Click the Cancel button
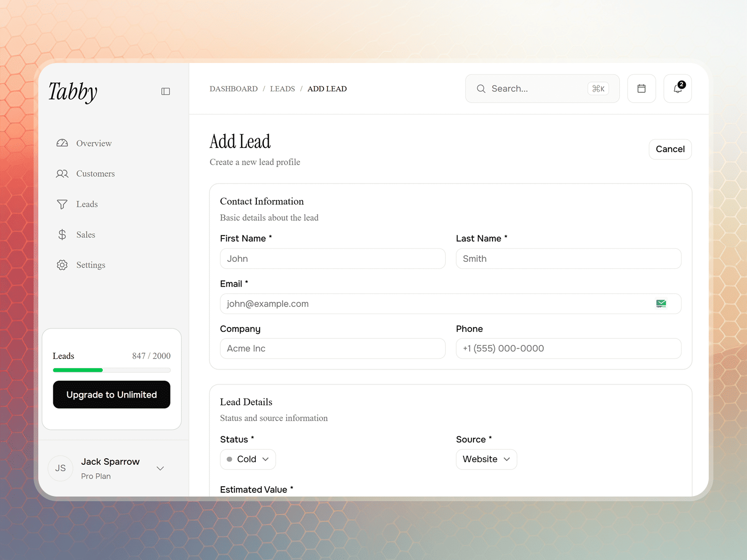The image size is (747, 560). [x=670, y=149]
